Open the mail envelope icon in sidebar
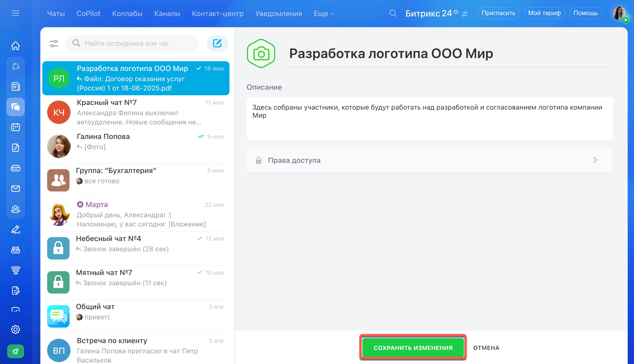 pyautogui.click(x=16, y=189)
